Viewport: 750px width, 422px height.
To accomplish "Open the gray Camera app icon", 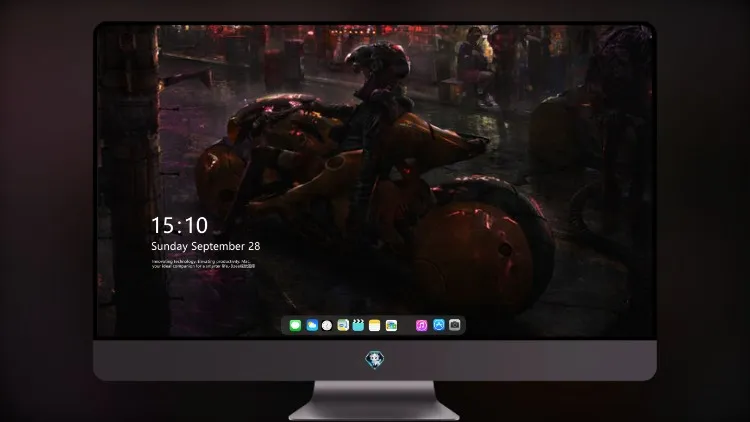I will tap(455, 325).
